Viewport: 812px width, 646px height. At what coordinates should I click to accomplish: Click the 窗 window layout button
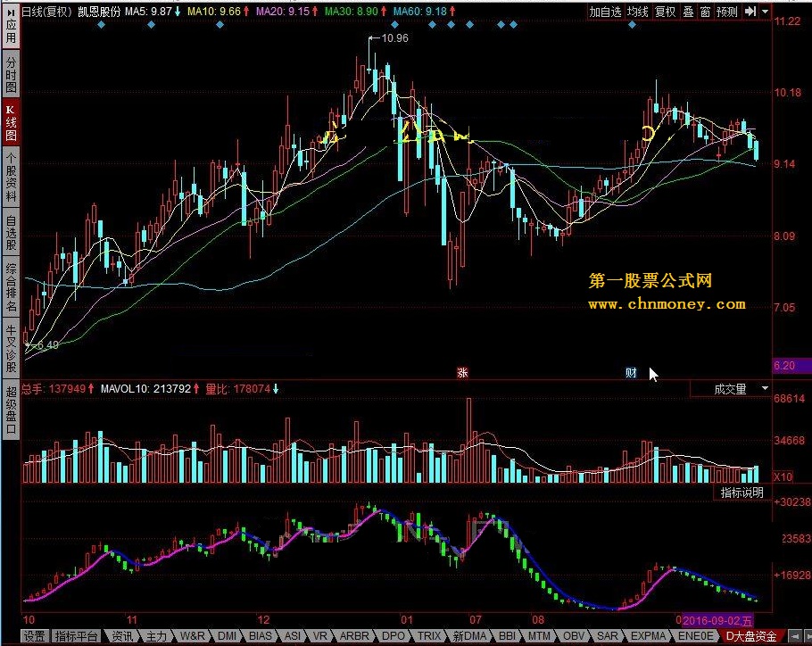click(x=705, y=12)
